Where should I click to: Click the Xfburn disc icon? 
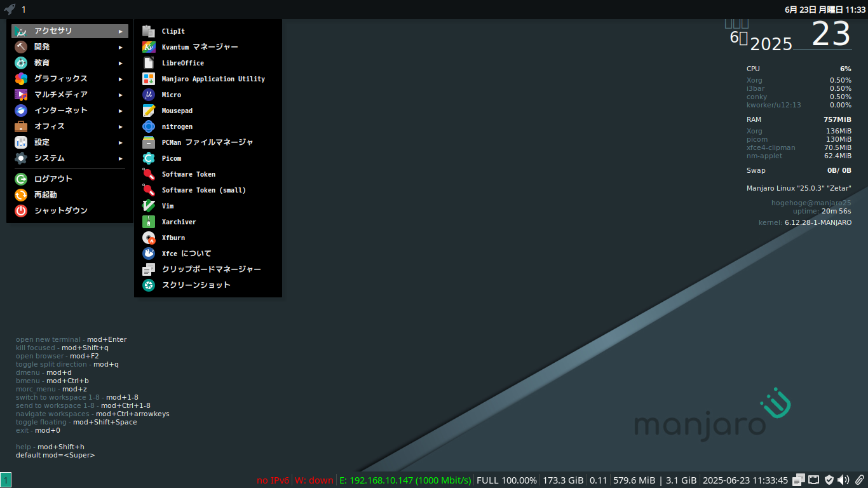(x=149, y=238)
